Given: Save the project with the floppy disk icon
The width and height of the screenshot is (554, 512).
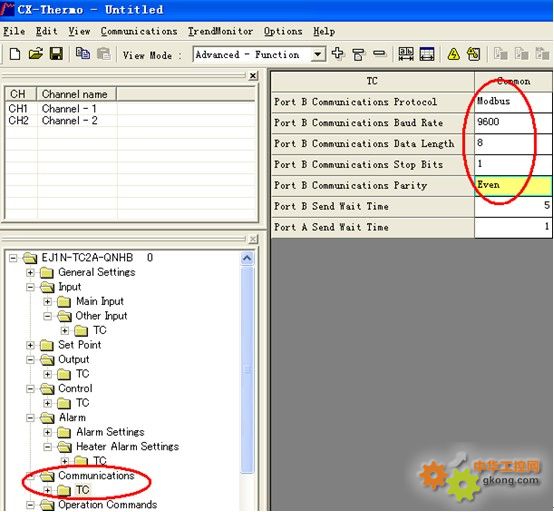Looking at the screenshot, I should point(56,54).
